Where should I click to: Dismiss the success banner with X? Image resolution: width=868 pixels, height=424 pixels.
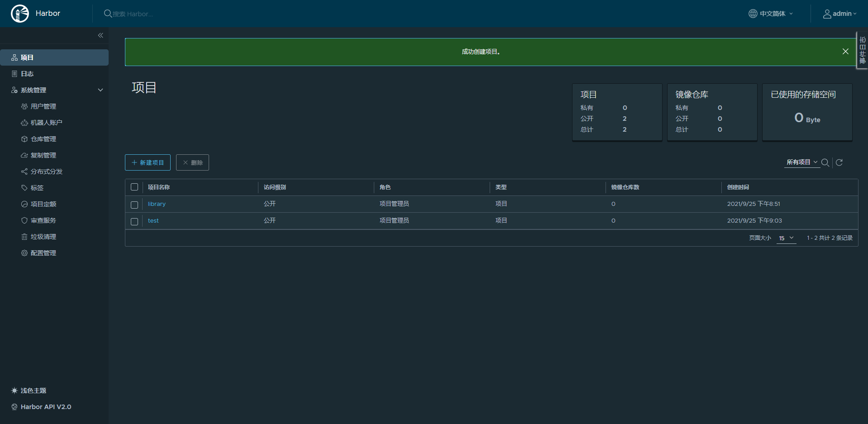tap(845, 52)
